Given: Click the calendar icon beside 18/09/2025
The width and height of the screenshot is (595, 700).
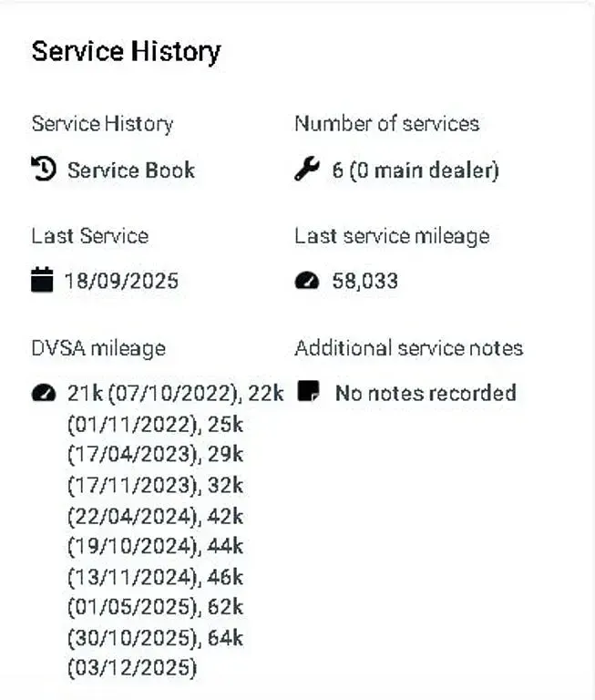Looking at the screenshot, I should 42,280.
